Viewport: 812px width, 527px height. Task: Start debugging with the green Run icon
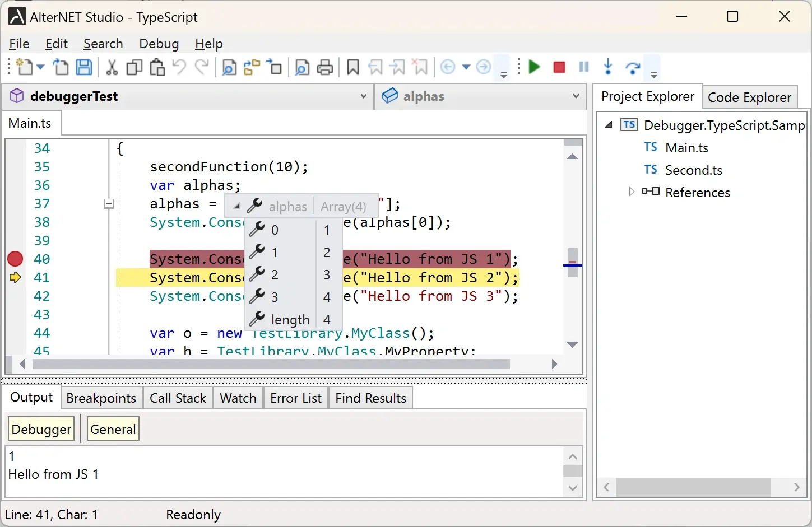[533, 67]
